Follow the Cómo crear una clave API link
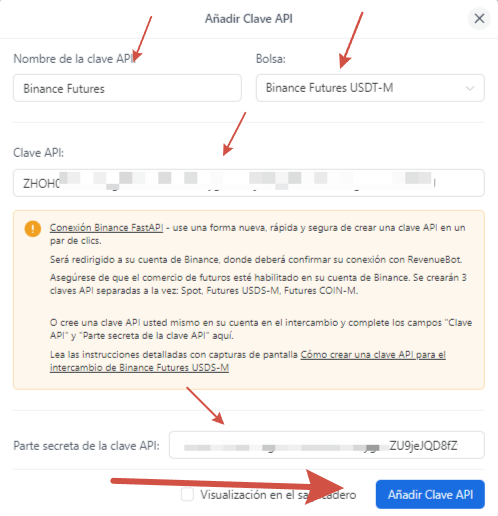This screenshot has height=516, width=498. (x=373, y=355)
